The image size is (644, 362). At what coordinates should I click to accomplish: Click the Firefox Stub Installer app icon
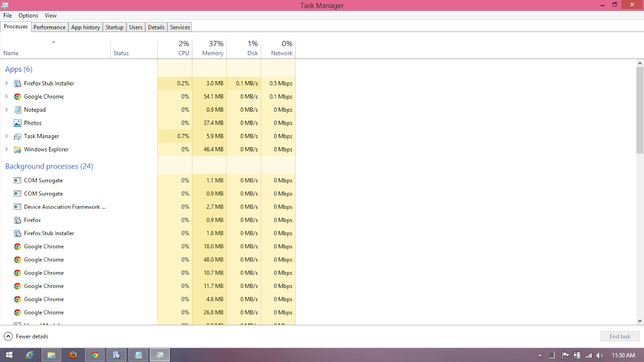(x=18, y=84)
